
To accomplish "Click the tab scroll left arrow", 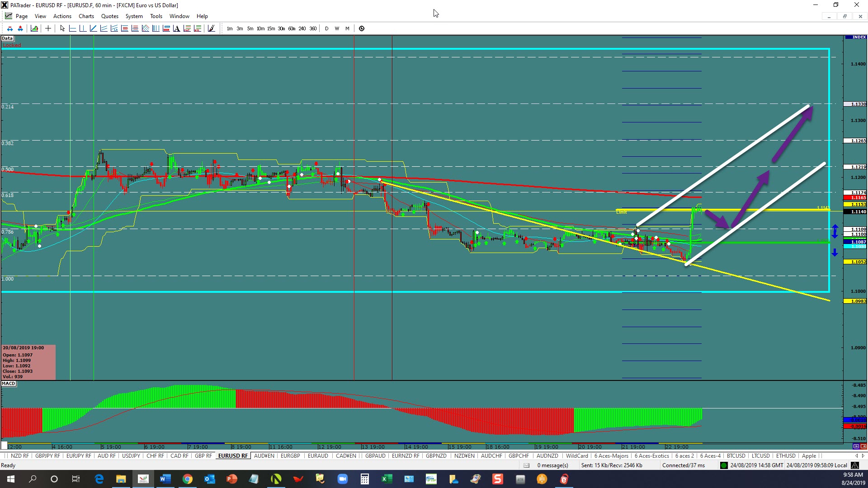I will click(856, 456).
